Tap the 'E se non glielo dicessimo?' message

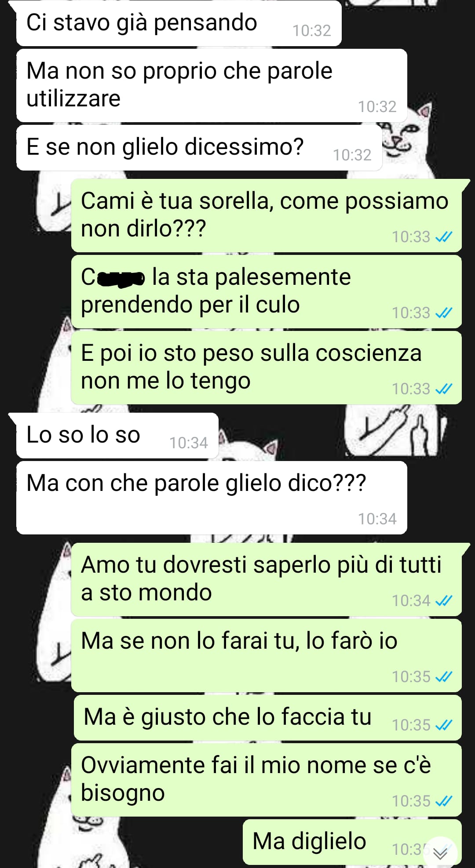point(199,148)
